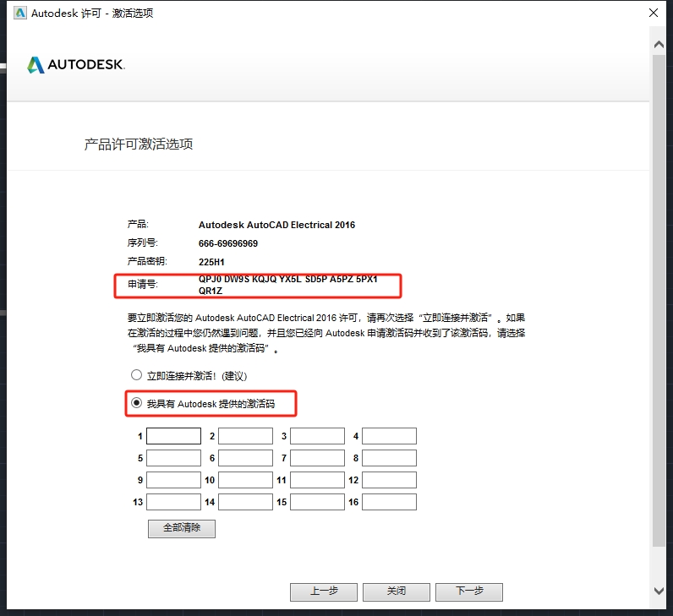Click the product key 225H1
The height and width of the screenshot is (616, 673).
tap(211, 262)
